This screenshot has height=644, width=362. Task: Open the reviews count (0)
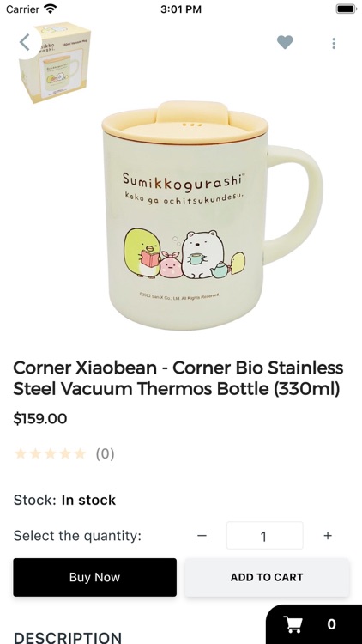[105, 454]
